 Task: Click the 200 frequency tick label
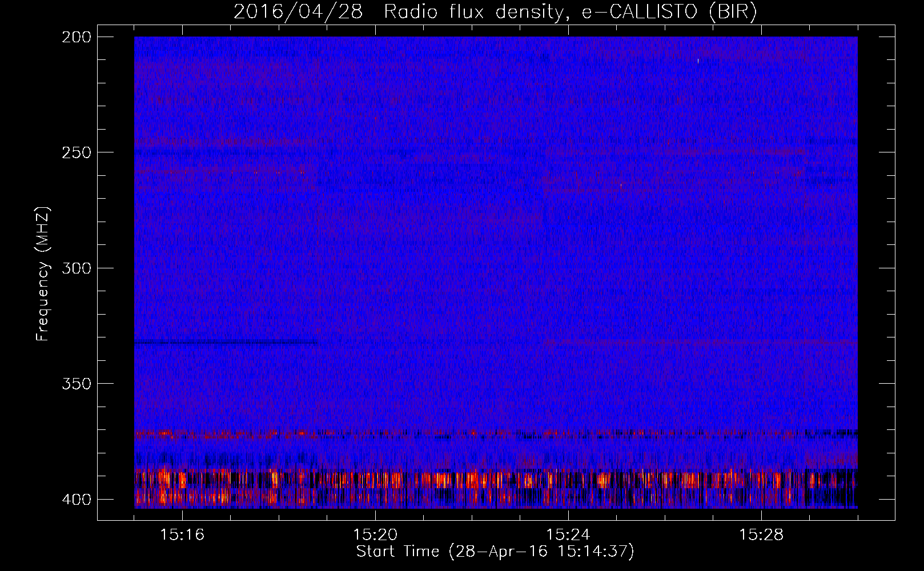pos(76,37)
